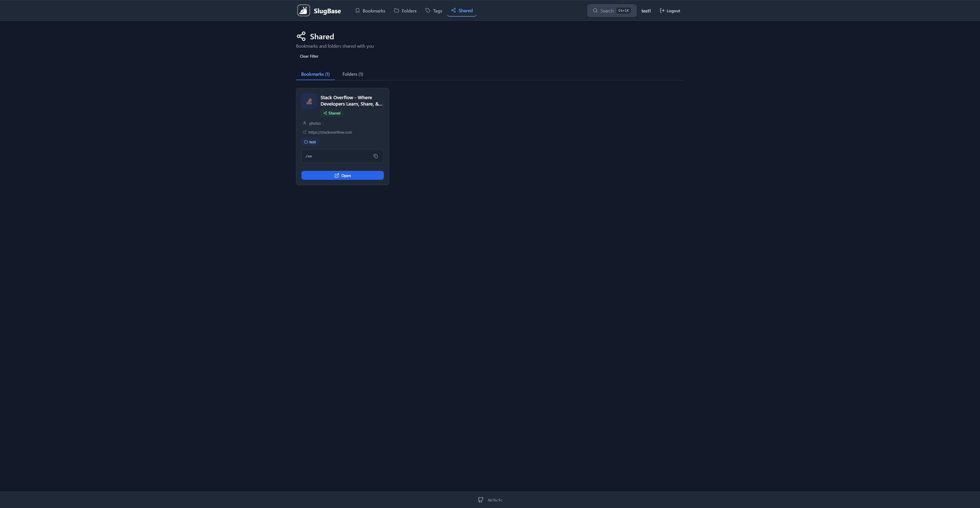Click the test1 username in the navbar
This screenshot has width=980, height=508.
(646, 11)
